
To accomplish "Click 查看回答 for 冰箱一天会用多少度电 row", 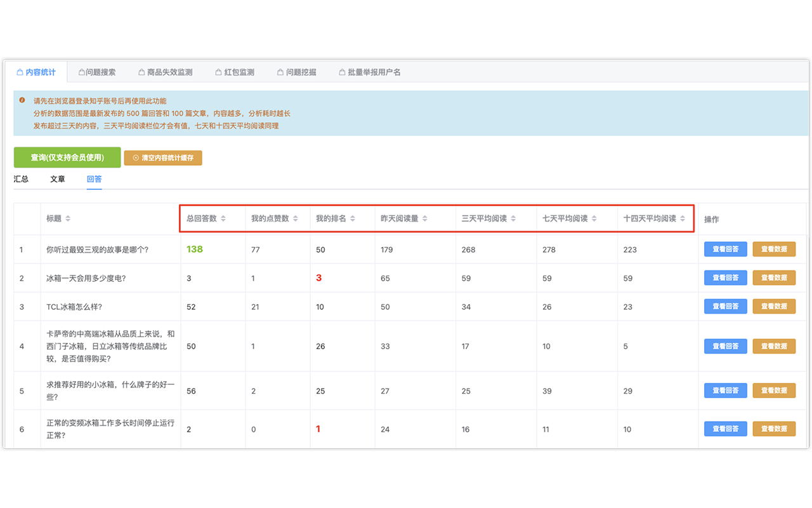I will tap(725, 277).
